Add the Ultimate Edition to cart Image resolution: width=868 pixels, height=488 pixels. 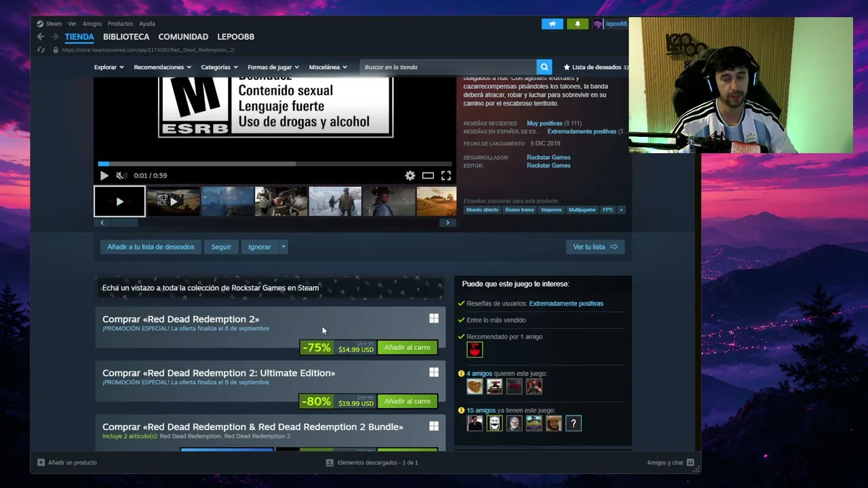407,401
